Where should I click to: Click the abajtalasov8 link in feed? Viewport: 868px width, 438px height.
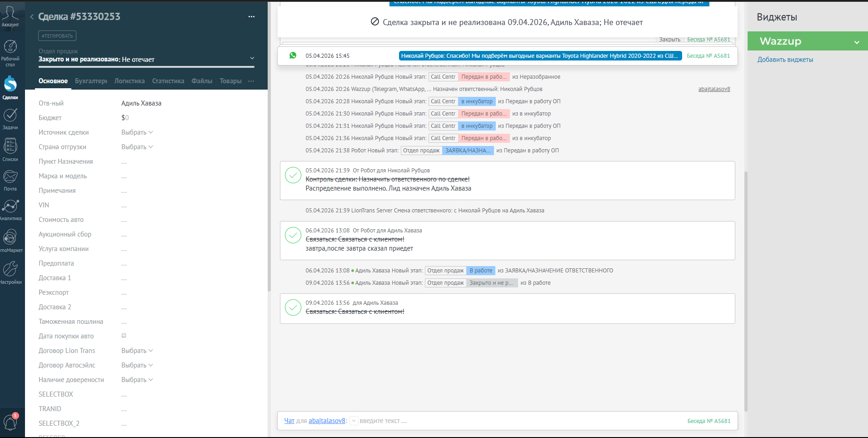click(x=714, y=89)
